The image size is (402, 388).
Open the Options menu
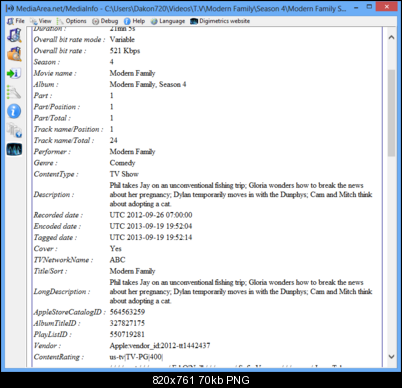(x=72, y=21)
